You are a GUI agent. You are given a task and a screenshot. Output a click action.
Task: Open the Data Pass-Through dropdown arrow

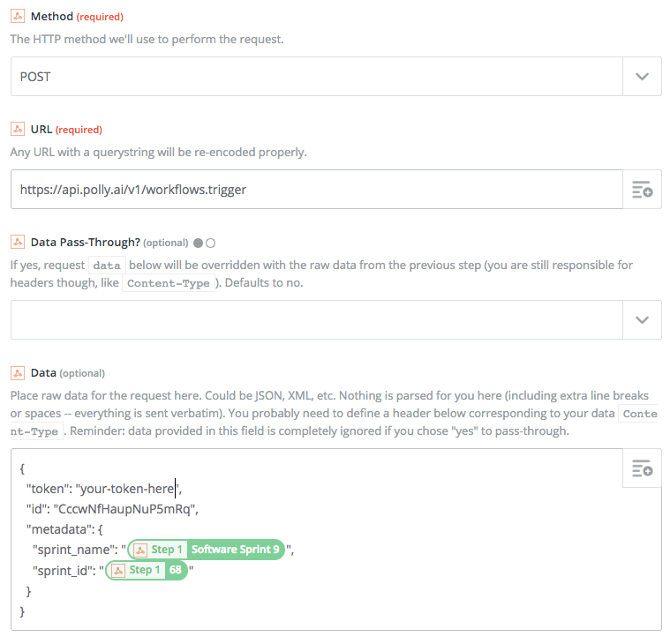(642, 320)
